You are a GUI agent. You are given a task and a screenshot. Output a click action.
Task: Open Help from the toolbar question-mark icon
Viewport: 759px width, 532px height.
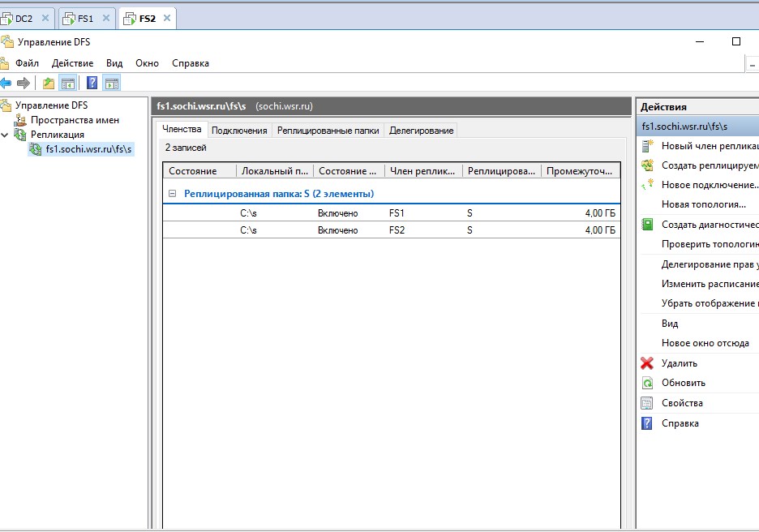tap(92, 84)
